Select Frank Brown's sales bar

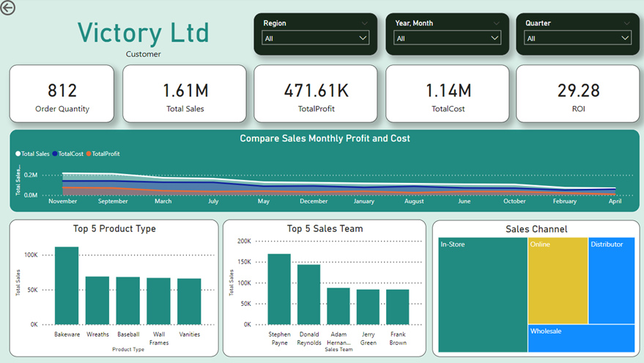[x=397, y=307]
